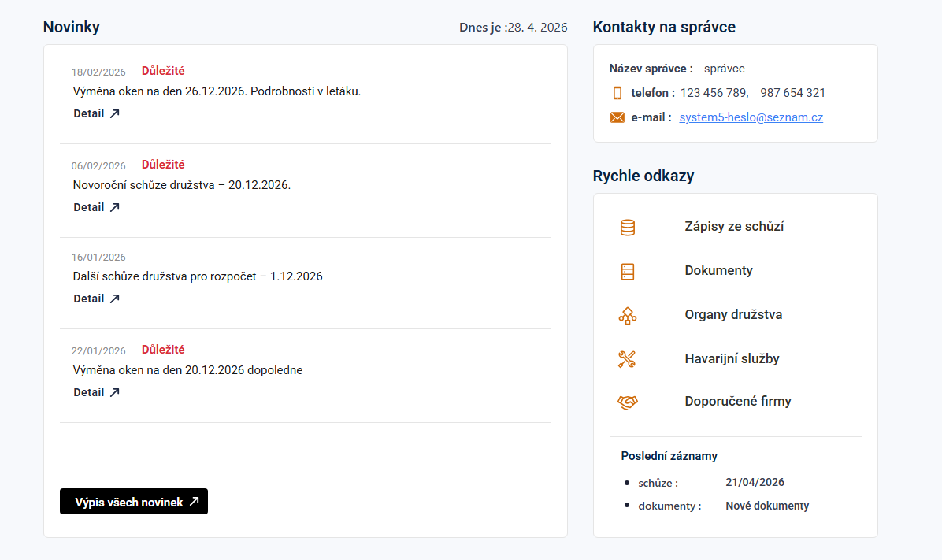Click the document icon beside Dokumenty

click(627, 272)
